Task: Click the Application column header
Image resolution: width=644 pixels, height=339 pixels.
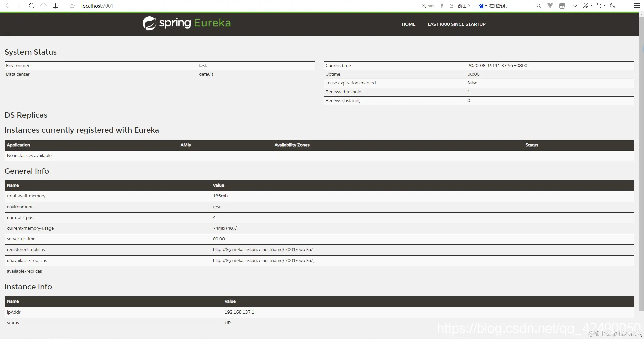Action: click(18, 145)
